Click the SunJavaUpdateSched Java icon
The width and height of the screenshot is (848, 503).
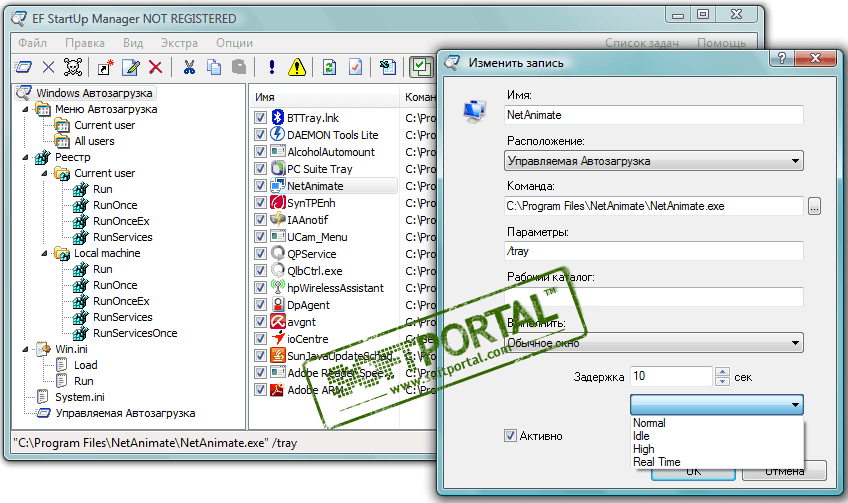pyautogui.click(x=277, y=355)
